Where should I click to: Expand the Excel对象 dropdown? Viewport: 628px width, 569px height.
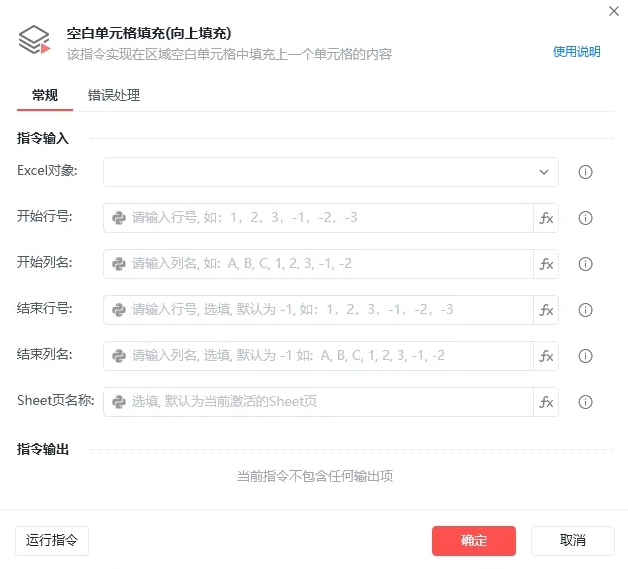[x=544, y=172]
